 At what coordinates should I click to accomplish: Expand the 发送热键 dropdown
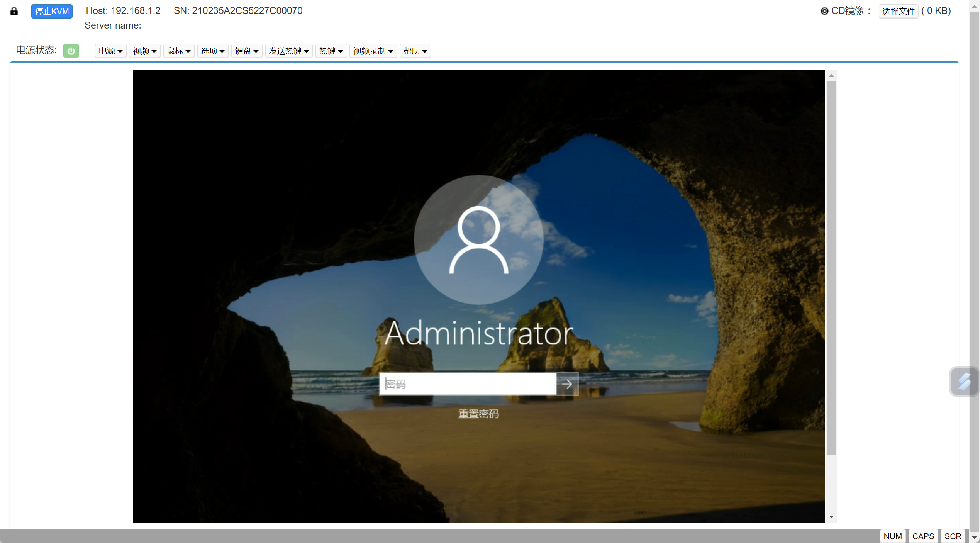pos(288,51)
